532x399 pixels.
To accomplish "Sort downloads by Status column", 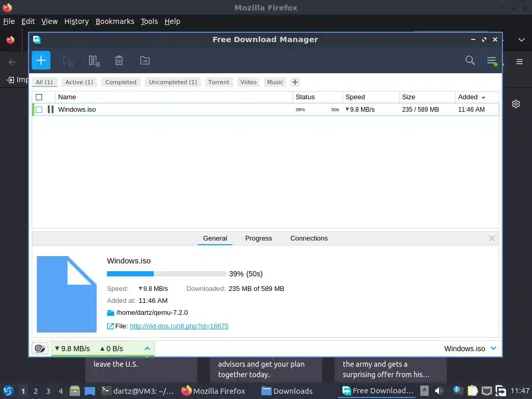I will [317, 97].
